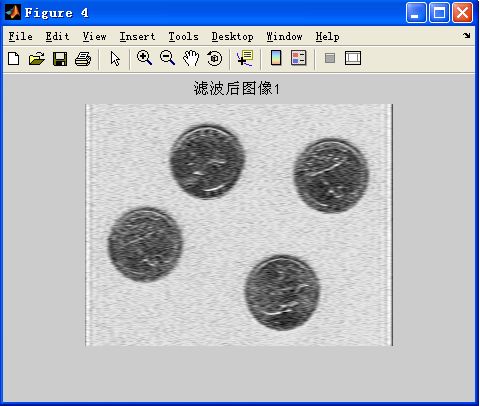Insert a colorbar from the toolbar
This screenshot has height=406, width=480.
point(276,58)
